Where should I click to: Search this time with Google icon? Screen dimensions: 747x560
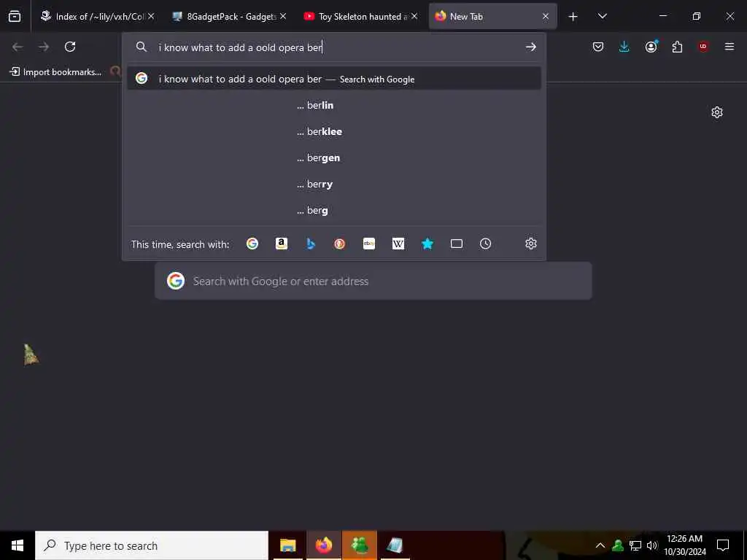pos(252,244)
